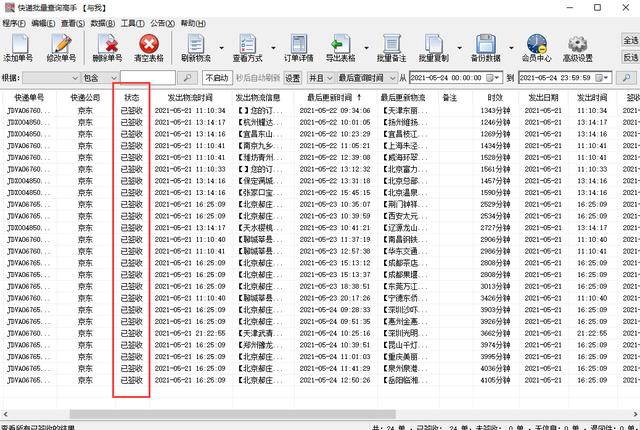Click the cell 2021-05-23 20:17:26
The height and width of the screenshot is (430, 640).
click(x=335, y=298)
